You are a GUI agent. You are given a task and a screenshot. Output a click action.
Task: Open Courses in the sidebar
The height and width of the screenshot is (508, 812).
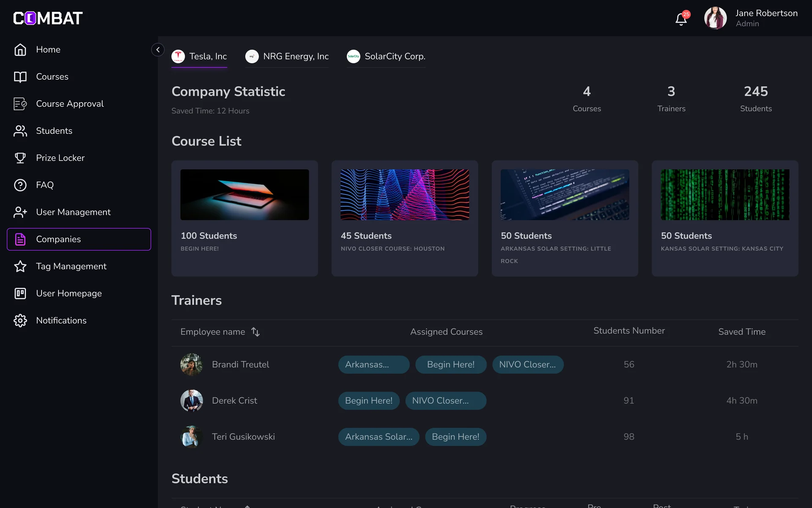(x=79, y=77)
